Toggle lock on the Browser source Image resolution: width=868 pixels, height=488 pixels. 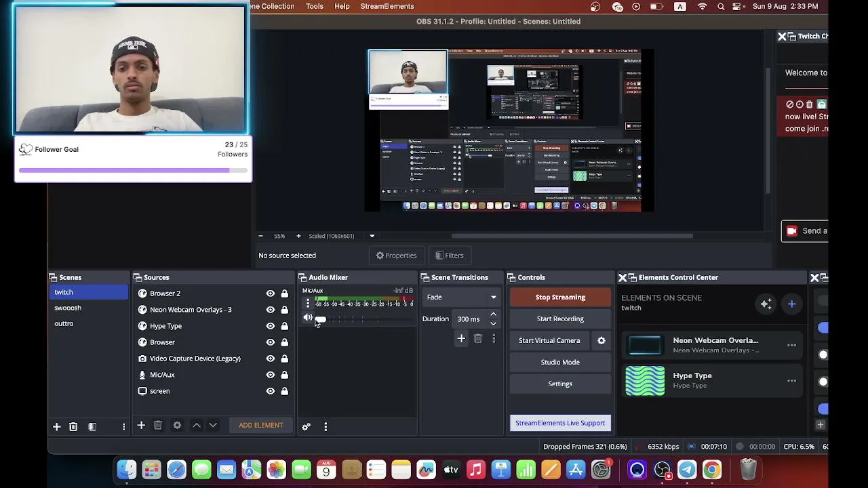click(285, 342)
